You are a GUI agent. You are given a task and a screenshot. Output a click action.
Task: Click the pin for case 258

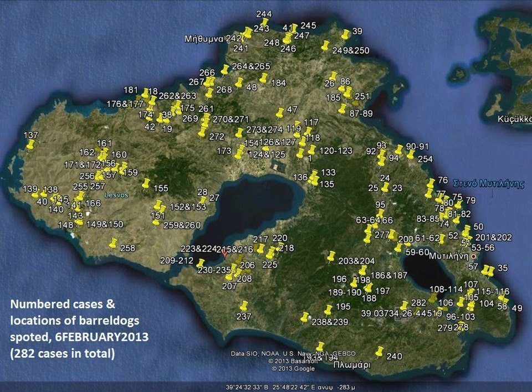[114, 243]
